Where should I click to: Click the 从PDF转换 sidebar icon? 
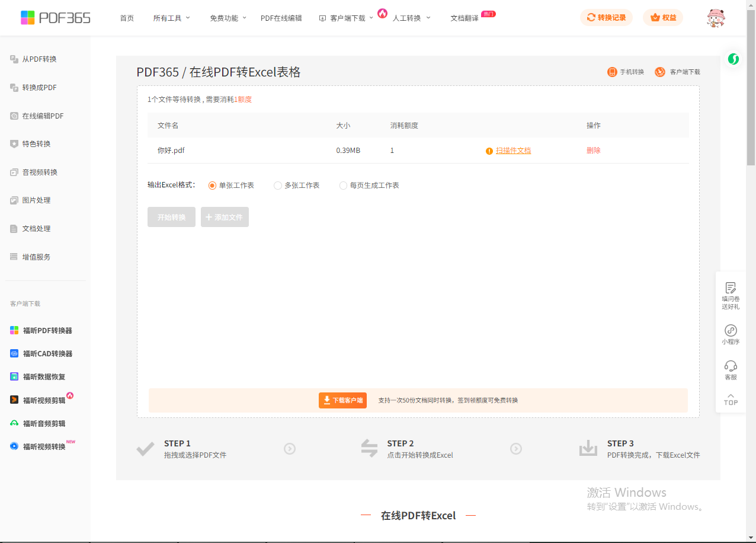click(14, 59)
